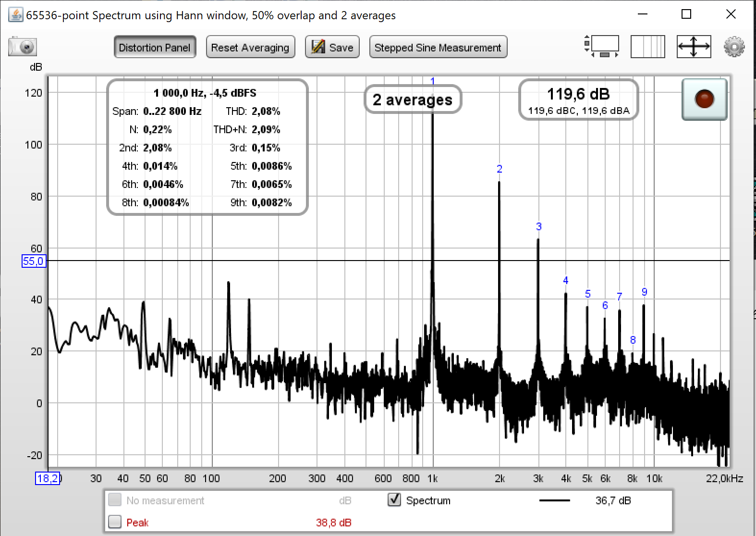Click the 9th harmonic 0,0082% value
This screenshot has height=536, width=756.
click(x=272, y=202)
